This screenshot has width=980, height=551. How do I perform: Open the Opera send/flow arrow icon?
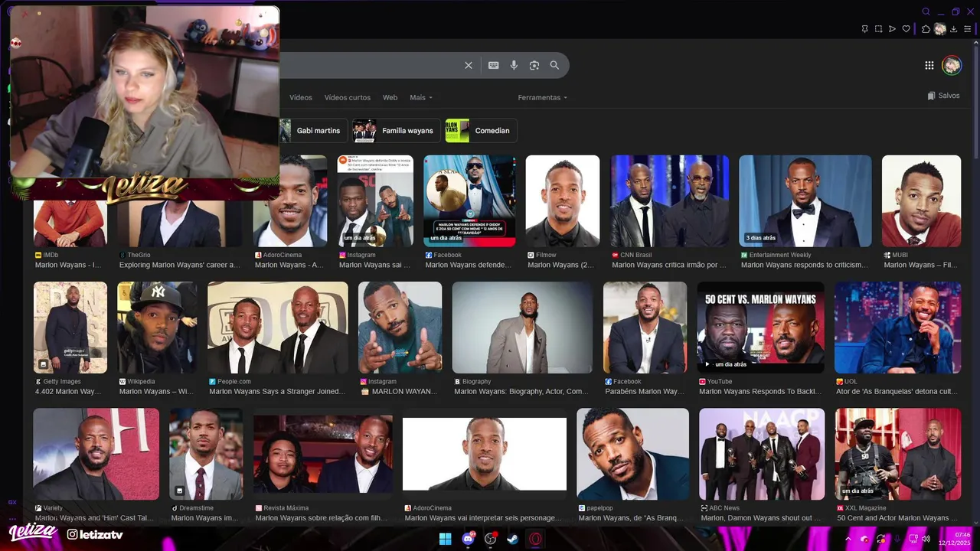point(892,29)
